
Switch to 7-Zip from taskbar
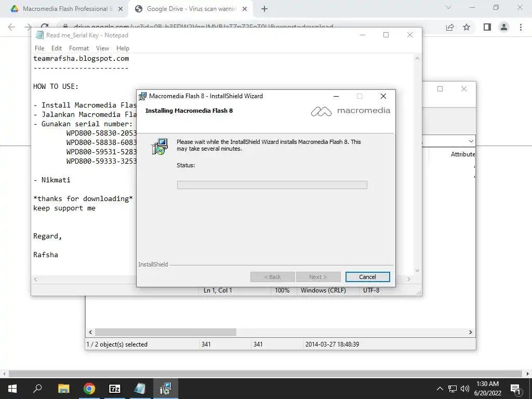[115, 389]
